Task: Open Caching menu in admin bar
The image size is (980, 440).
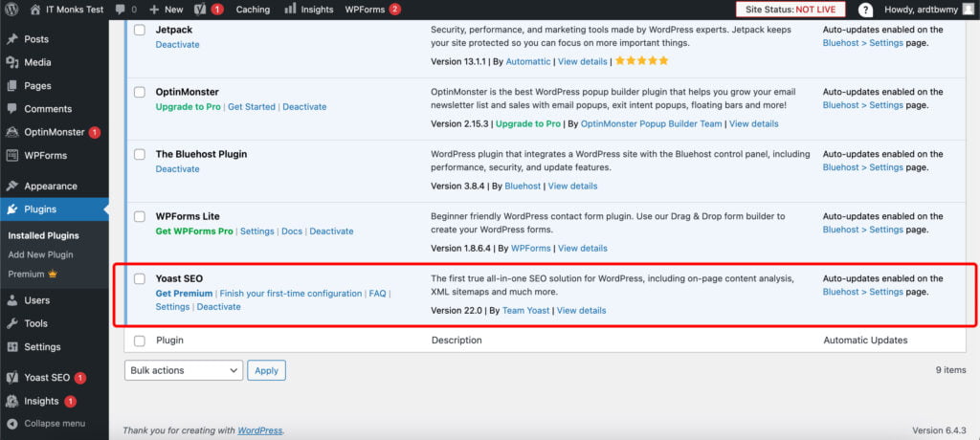Action: pos(253,10)
